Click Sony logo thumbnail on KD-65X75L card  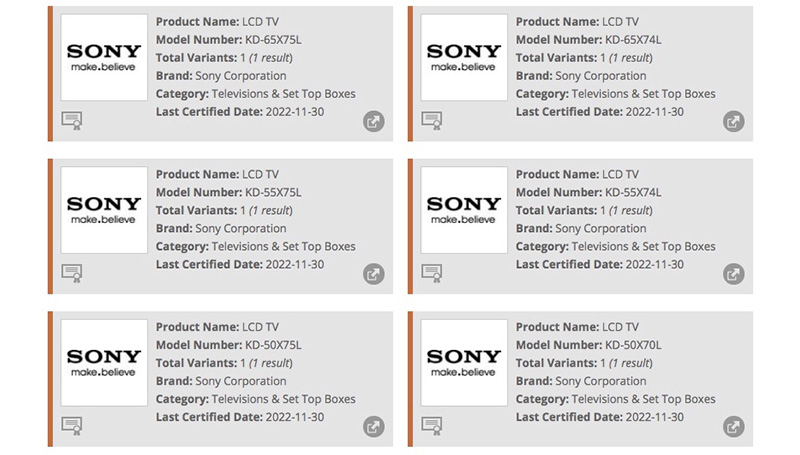point(104,57)
